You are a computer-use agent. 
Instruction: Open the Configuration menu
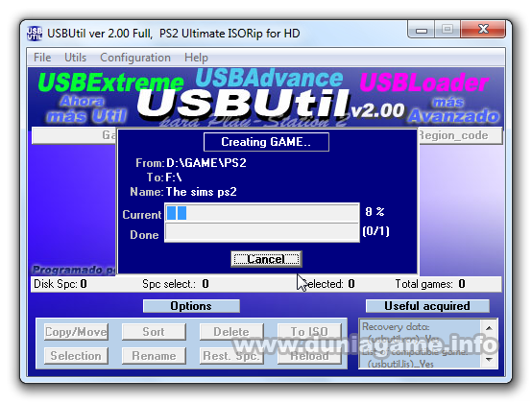pyautogui.click(x=135, y=58)
